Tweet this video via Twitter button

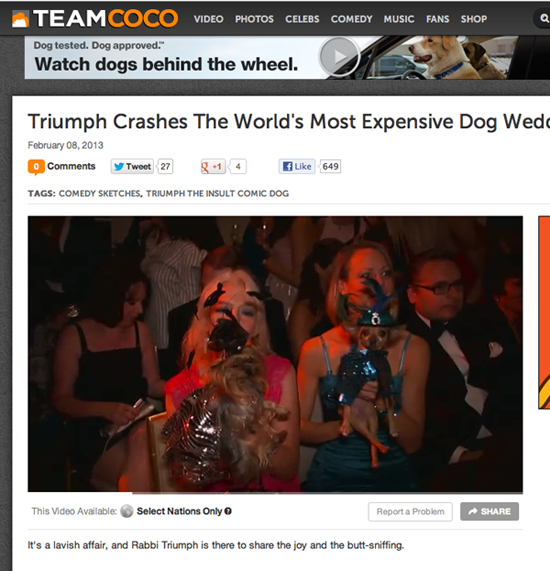pos(132,166)
